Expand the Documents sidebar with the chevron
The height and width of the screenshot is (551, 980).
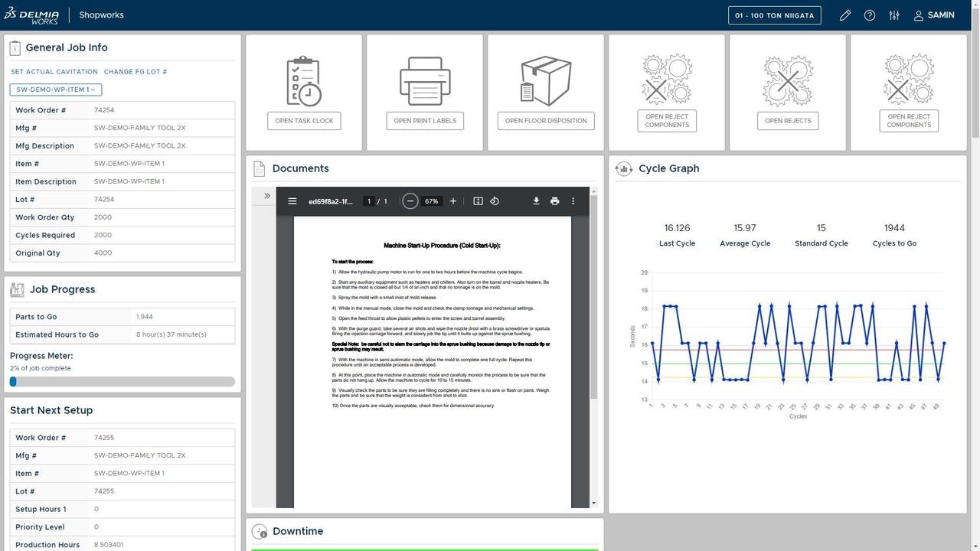point(266,195)
